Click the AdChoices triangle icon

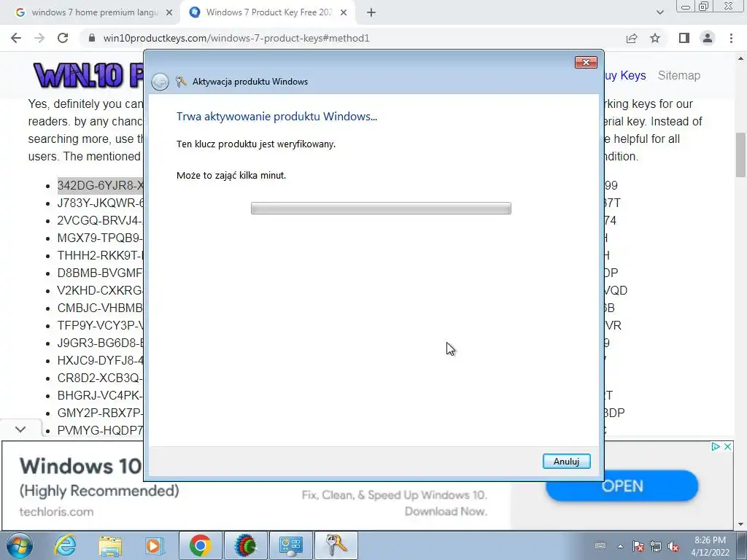(x=716, y=447)
